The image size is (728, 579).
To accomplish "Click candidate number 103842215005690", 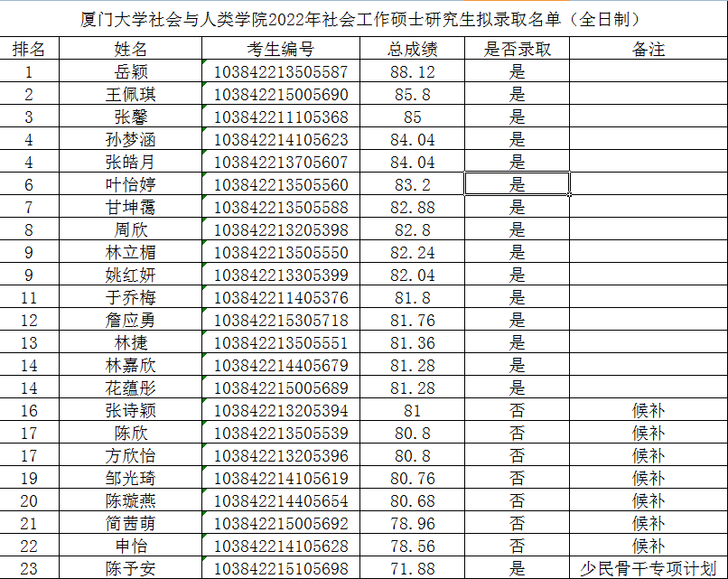I will coord(281,94).
